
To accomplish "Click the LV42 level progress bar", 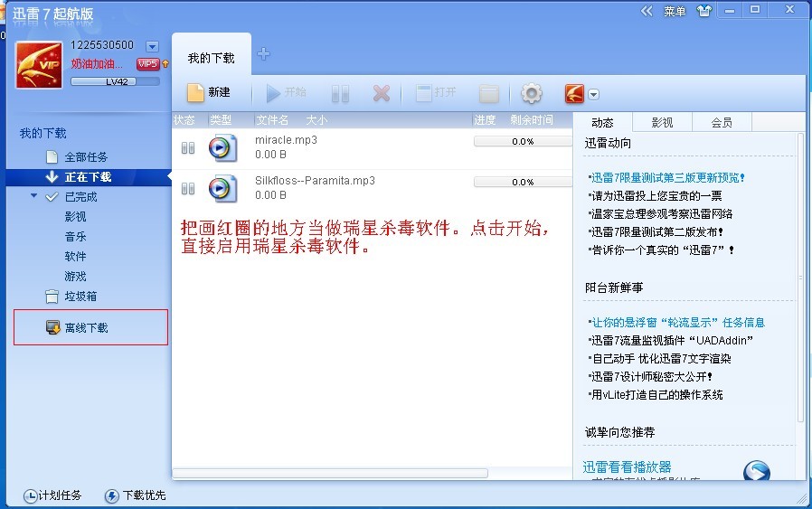I will (115, 81).
